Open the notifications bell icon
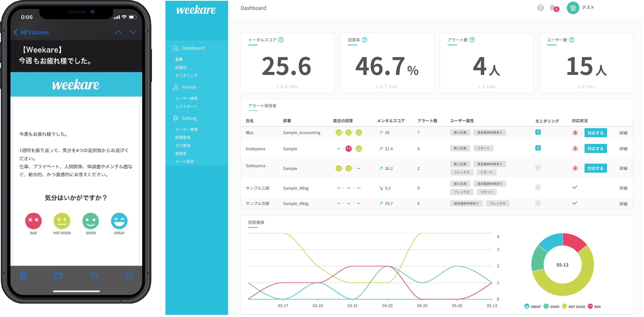This screenshot has width=644, height=317. point(552,8)
